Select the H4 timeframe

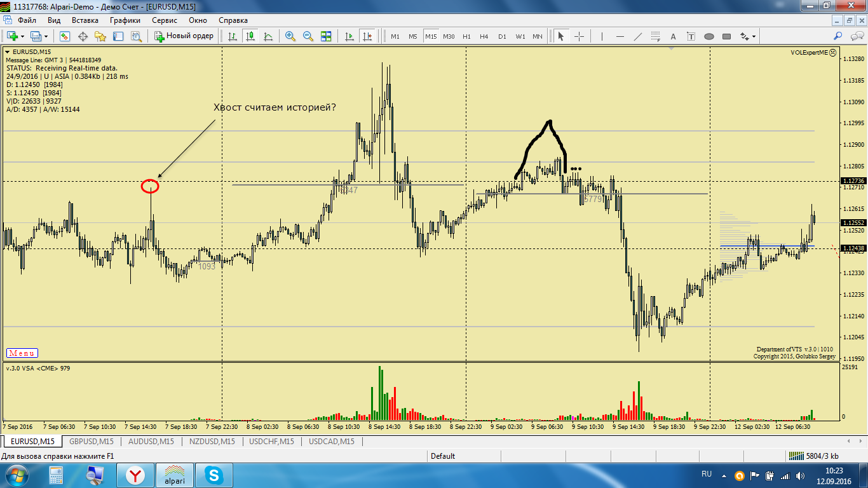click(x=484, y=36)
